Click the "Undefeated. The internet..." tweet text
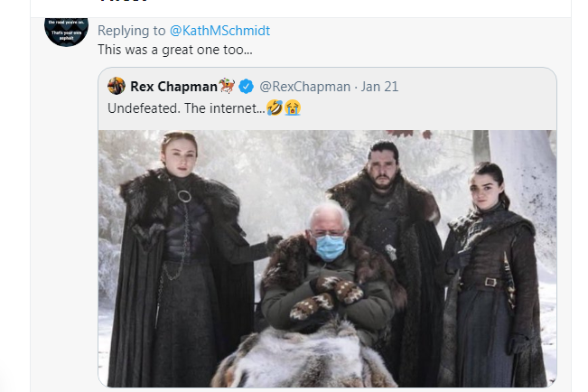Screen dimensions: 588x392 pyautogui.click(x=185, y=107)
